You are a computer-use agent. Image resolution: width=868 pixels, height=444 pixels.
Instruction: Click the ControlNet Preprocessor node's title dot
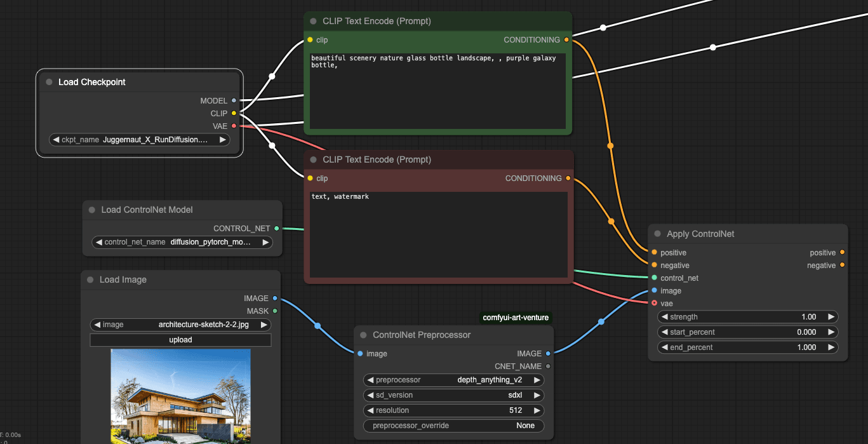click(363, 335)
